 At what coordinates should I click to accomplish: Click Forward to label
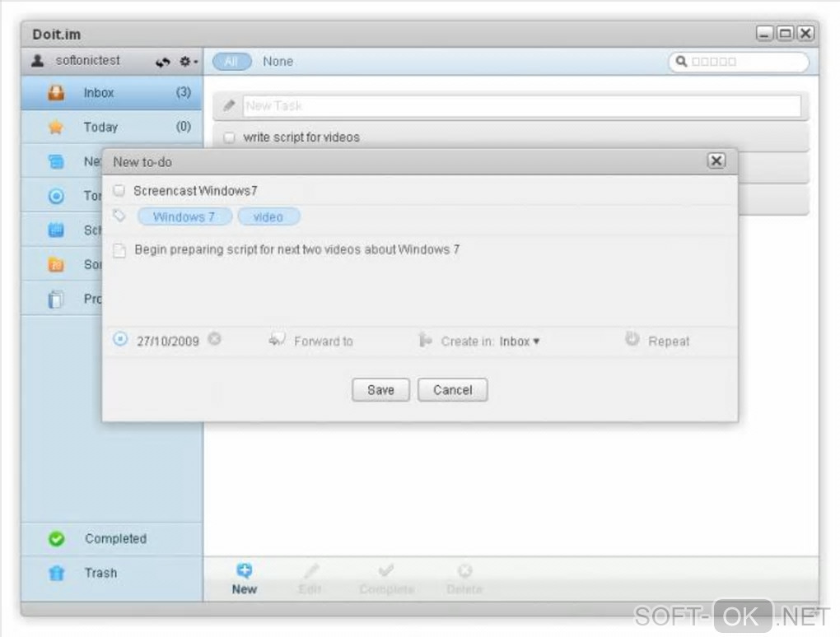click(324, 341)
